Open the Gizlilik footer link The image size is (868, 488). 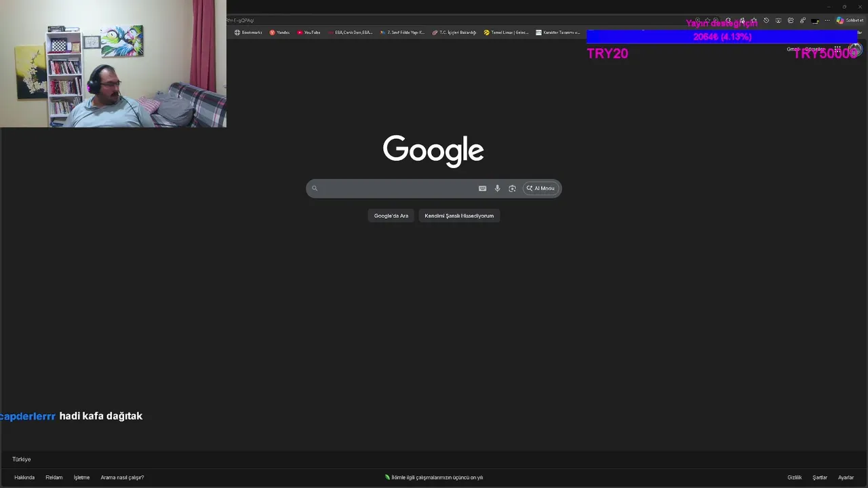point(795,477)
